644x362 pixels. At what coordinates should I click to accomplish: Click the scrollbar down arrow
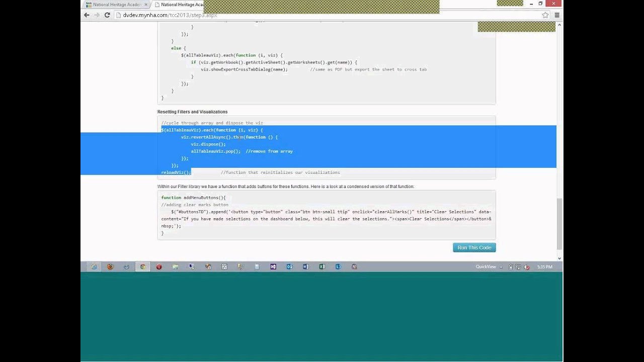[559, 258]
